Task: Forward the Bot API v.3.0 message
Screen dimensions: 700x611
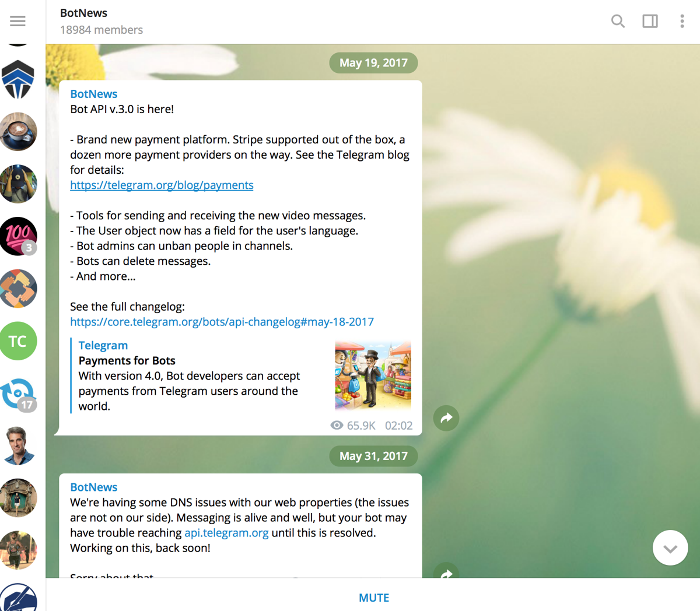Action: point(446,418)
